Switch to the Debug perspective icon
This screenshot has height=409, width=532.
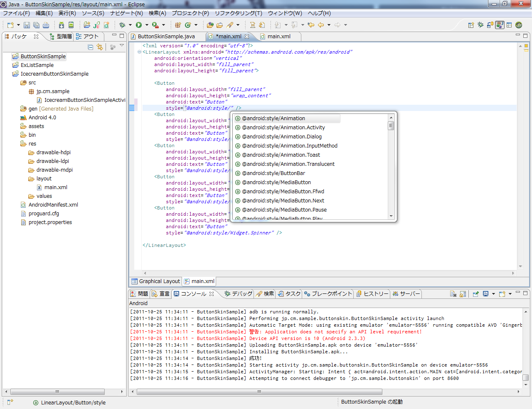[x=480, y=25]
